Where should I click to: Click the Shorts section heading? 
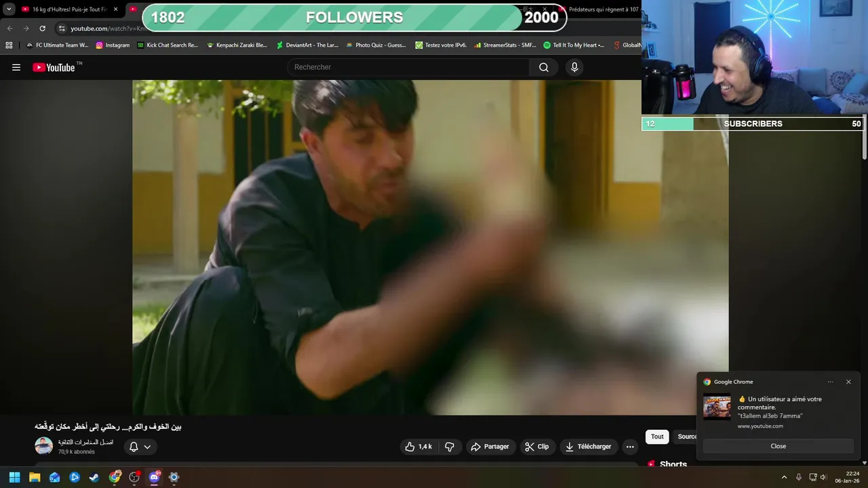(x=673, y=464)
